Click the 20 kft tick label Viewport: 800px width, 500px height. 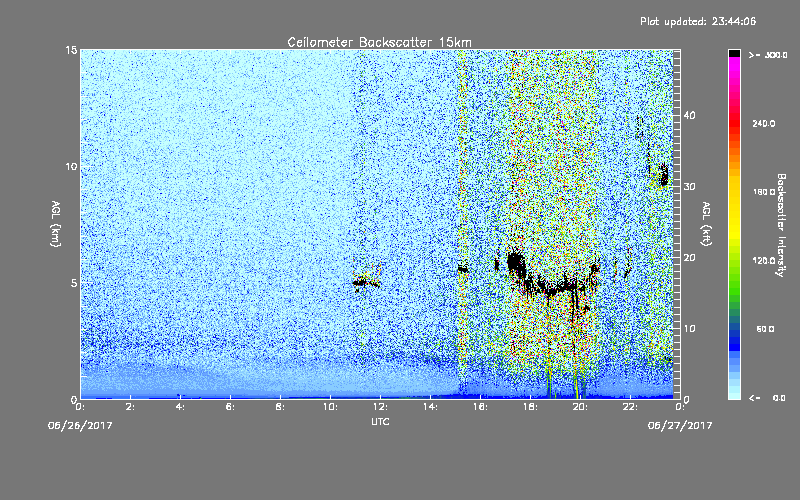point(689,258)
